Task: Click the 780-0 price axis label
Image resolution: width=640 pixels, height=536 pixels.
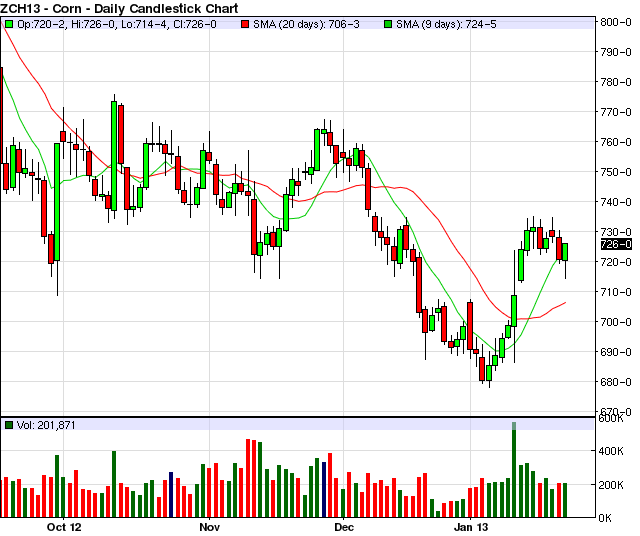Action: tap(616, 82)
